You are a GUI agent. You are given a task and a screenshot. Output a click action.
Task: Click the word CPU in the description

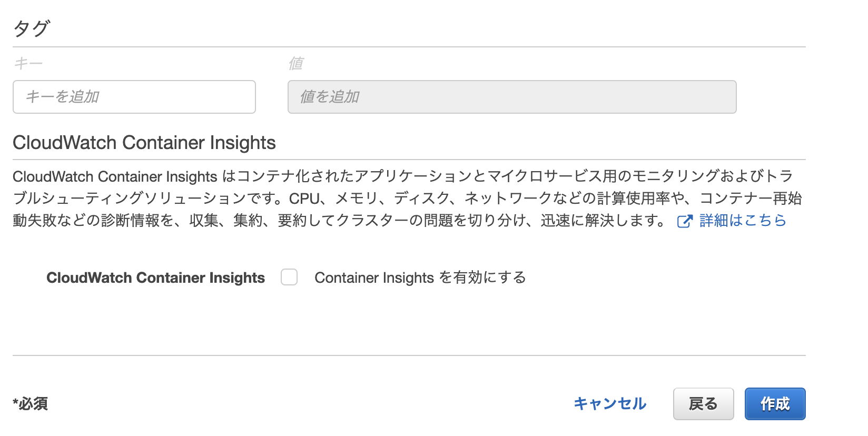pyautogui.click(x=304, y=199)
